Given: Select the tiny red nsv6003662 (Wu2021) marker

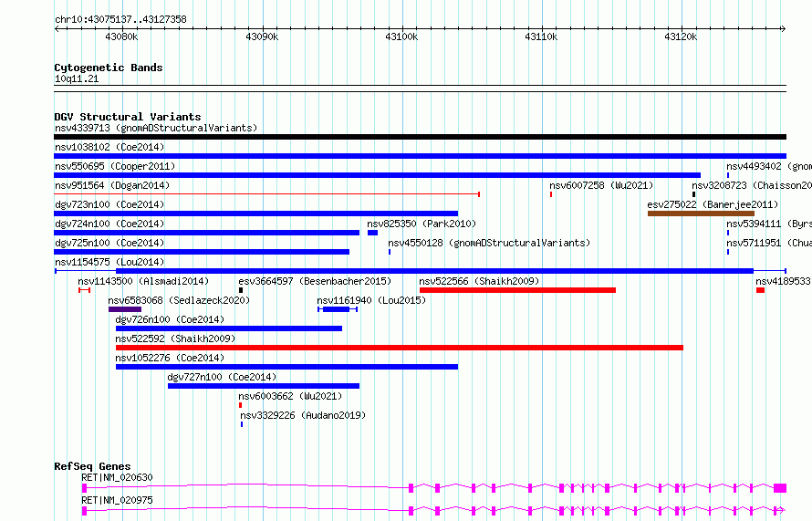Looking at the screenshot, I should pyautogui.click(x=241, y=405).
